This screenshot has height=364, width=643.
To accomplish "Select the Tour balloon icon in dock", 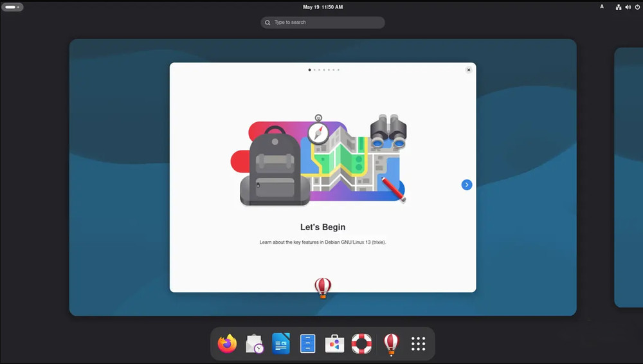I will (x=391, y=344).
